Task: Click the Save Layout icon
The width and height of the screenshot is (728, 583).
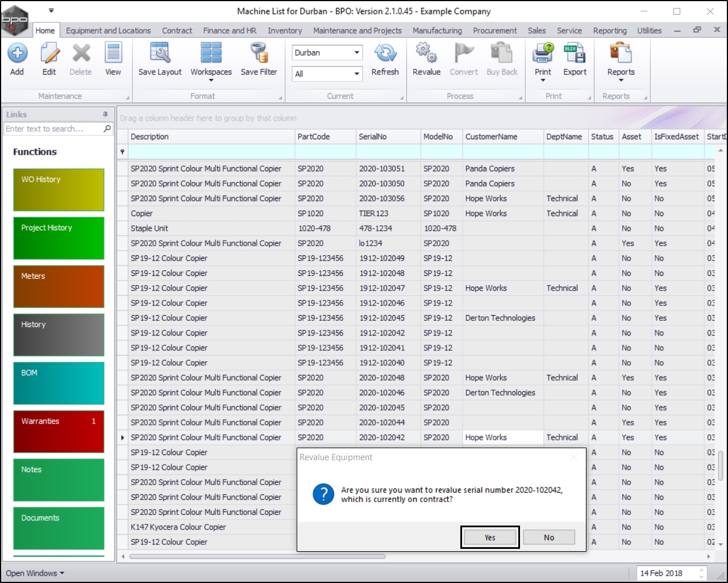Action: coord(160,54)
